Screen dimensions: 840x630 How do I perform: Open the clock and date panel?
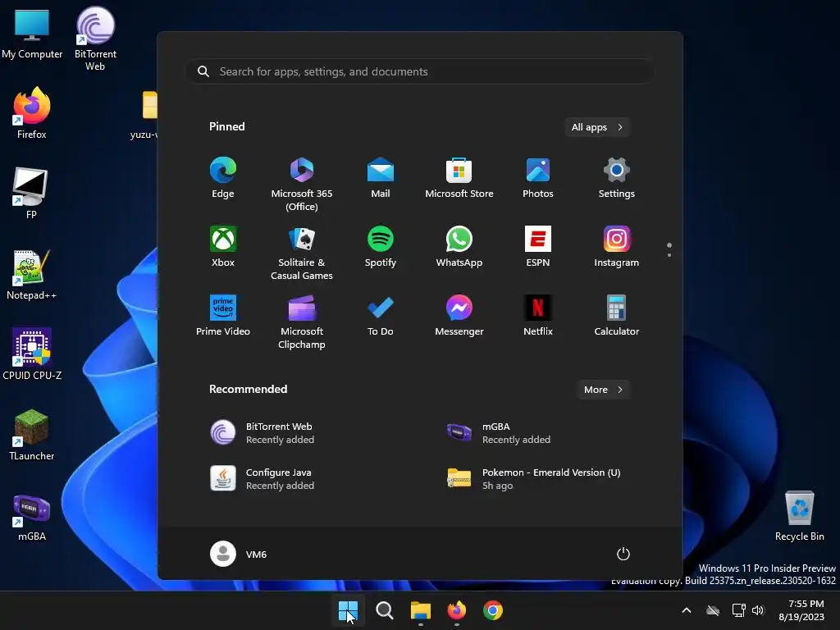[801, 610]
